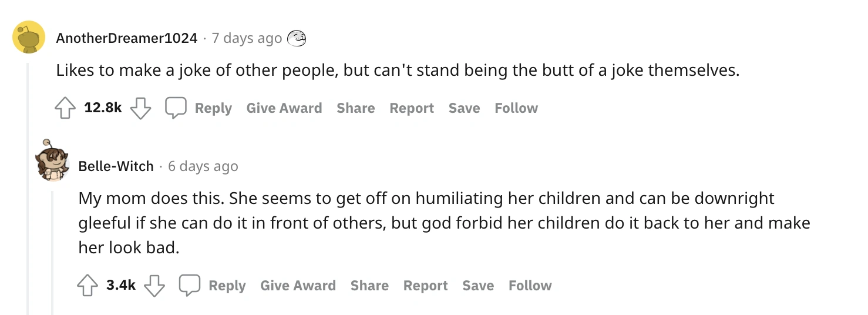Share AnotherDreamer1024's comment
Screen dimensions: 868x315
356,108
